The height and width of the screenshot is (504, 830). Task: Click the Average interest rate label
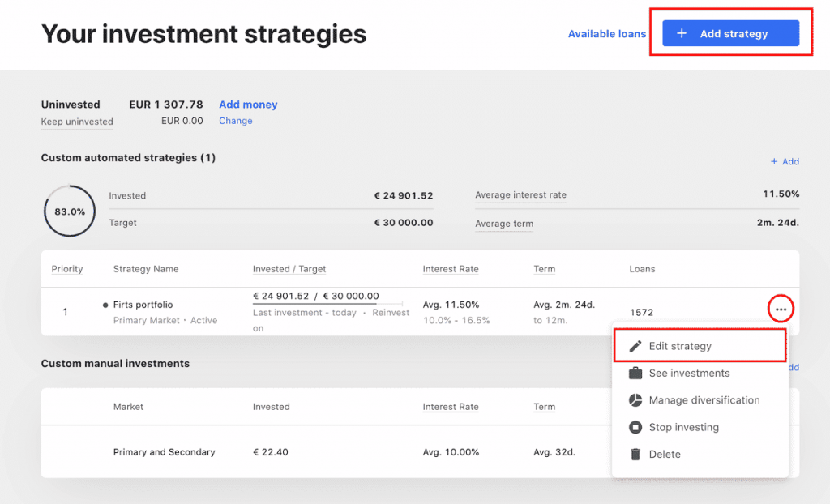521,194
